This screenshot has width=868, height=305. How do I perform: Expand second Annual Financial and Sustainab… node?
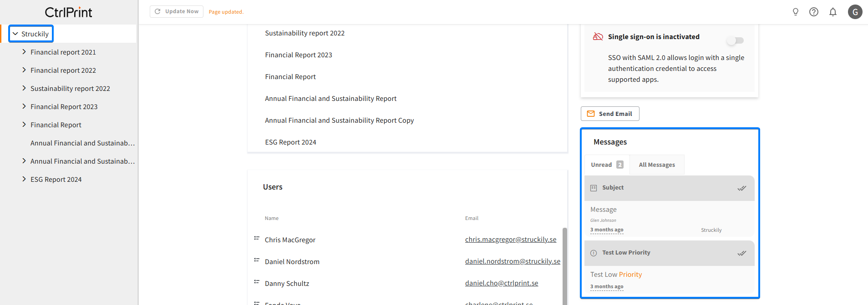[24, 161]
